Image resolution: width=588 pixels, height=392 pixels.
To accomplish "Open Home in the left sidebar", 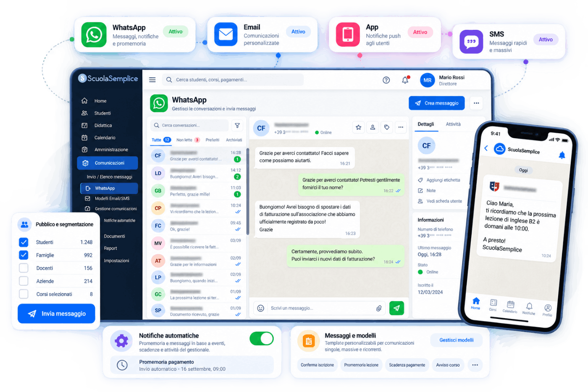I will point(100,101).
